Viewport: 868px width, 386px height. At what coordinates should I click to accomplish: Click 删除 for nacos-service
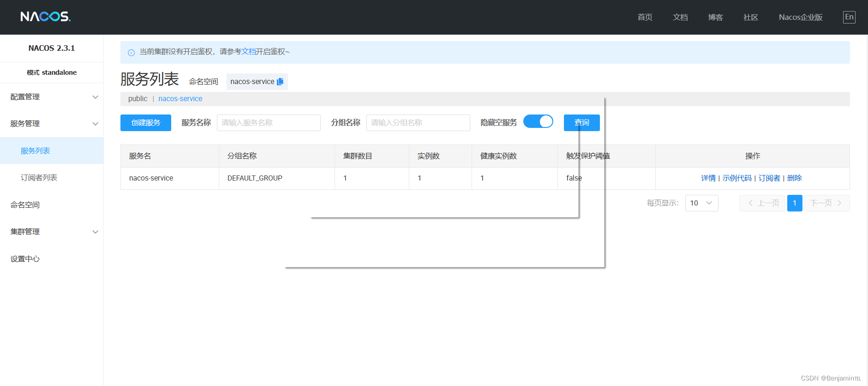pyautogui.click(x=795, y=178)
